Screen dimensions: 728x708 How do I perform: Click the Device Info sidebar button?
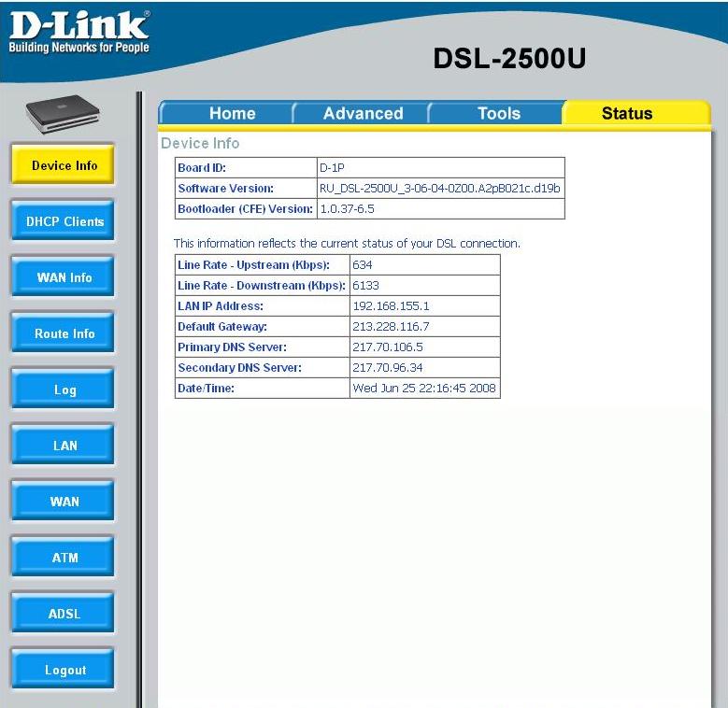pyautogui.click(x=63, y=164)
